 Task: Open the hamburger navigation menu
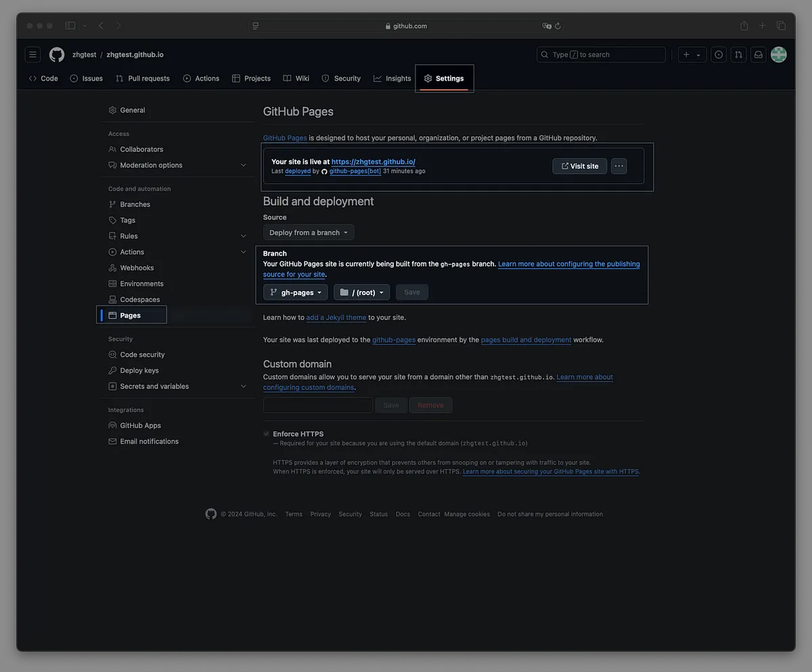[x=32, y=55]
